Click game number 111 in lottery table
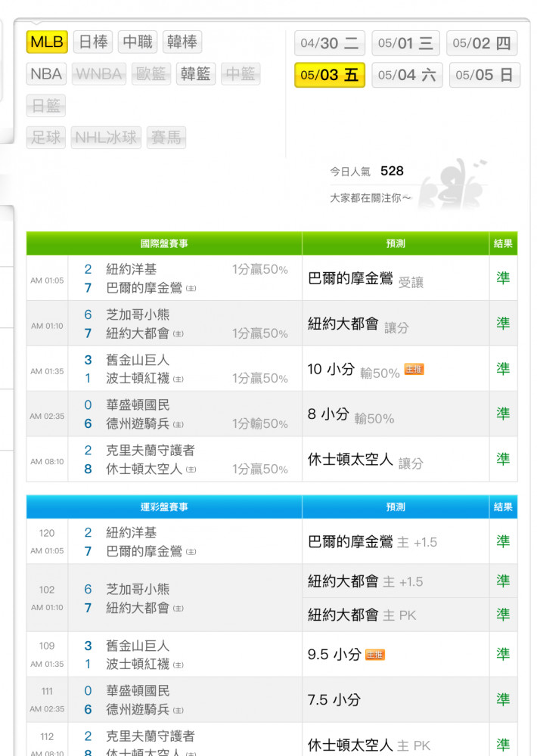The width and height of the screenshot is (537, 756). coord(47,691)
